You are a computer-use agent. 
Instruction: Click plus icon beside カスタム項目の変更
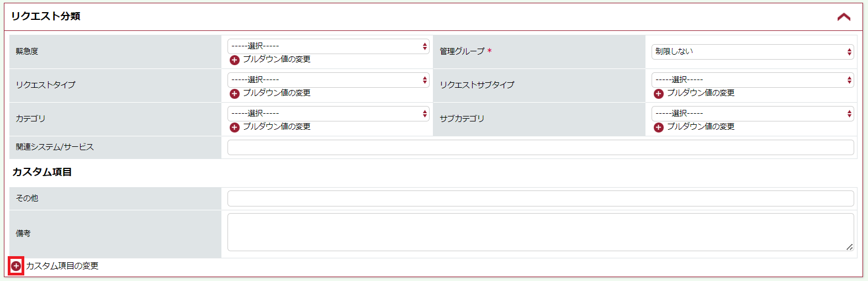pos(16,266)
